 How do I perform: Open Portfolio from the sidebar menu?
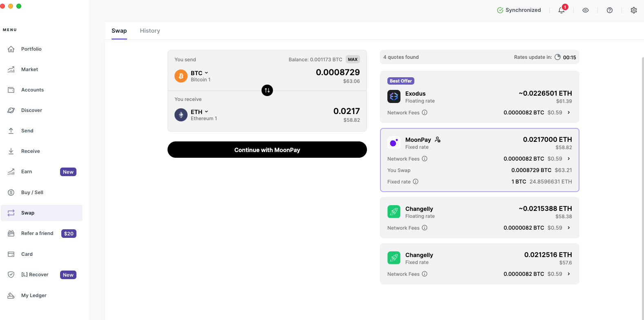point(31,49)
